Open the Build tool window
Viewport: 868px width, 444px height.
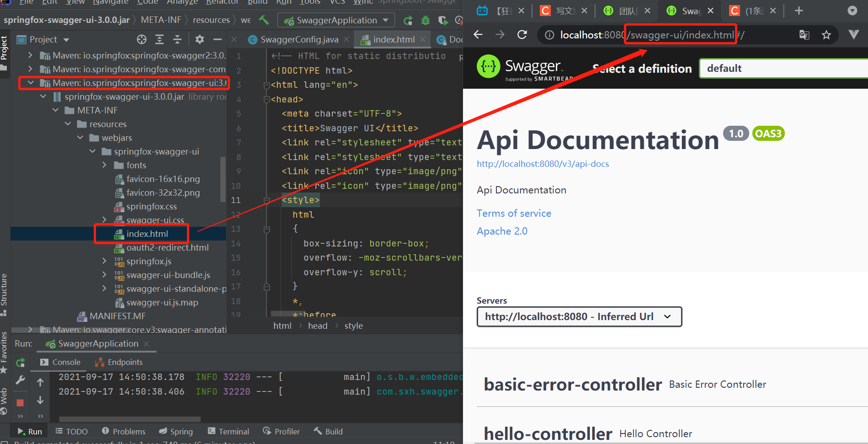tap(328, 431)
